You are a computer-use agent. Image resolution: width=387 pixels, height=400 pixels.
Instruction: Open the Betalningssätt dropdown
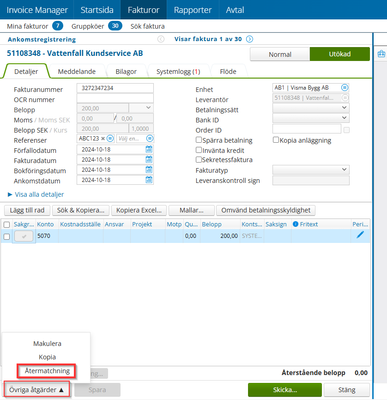pyautogui.click(x=311, y=108)
